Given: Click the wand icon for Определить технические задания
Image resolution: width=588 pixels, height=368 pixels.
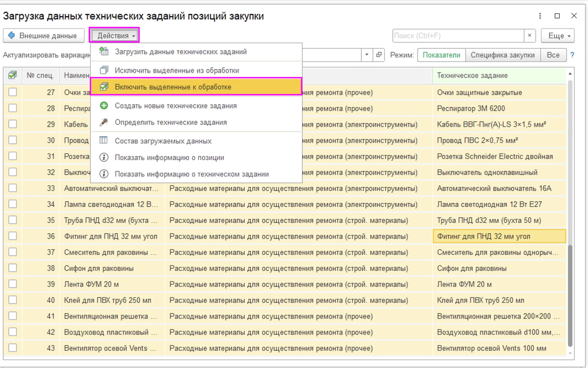Looking at the screenshot, I should coord(104,122).
